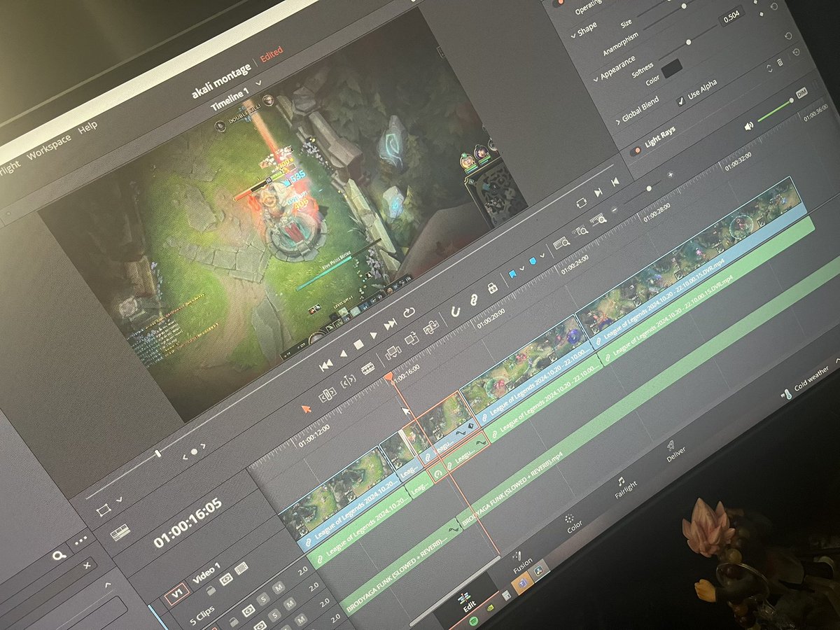Viewport: 840px width, 630px height.
Task: Click the Custom Zoom icon
Action: point(599,219)
